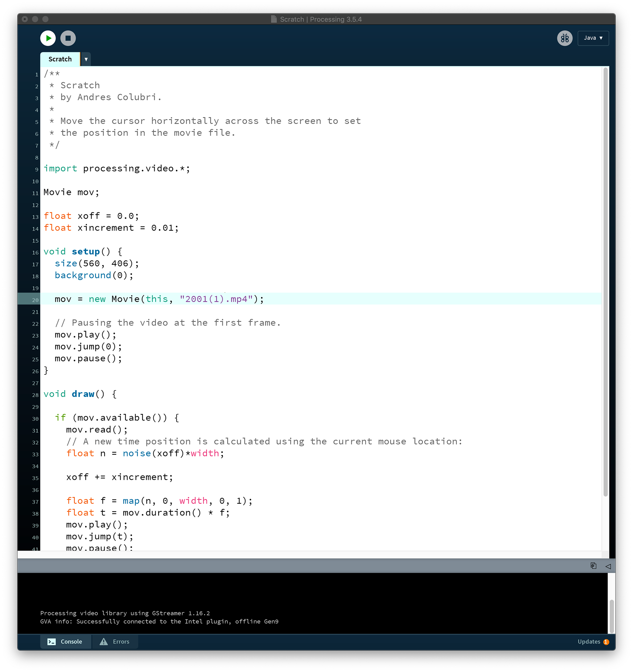Collapse the console with the triangle icon

click(608, 566)
